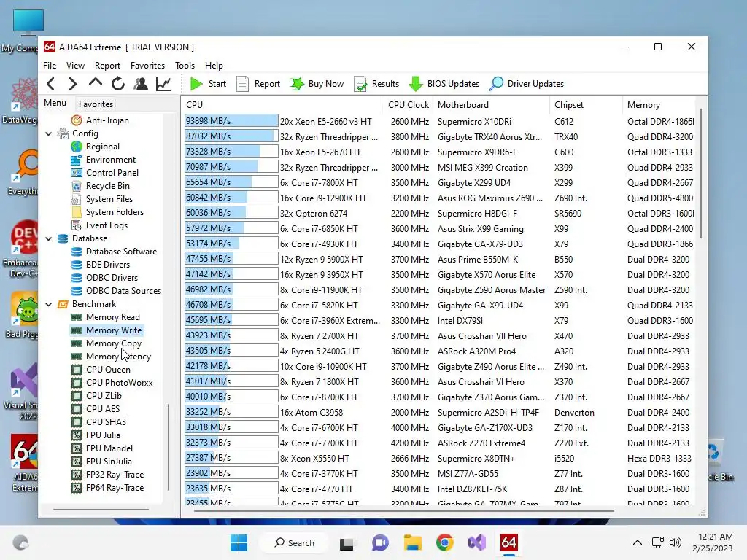Screen dimensions: 747x560
Task: Switch to the Favorites tab in the sidebar
Action: coord(96,104)
